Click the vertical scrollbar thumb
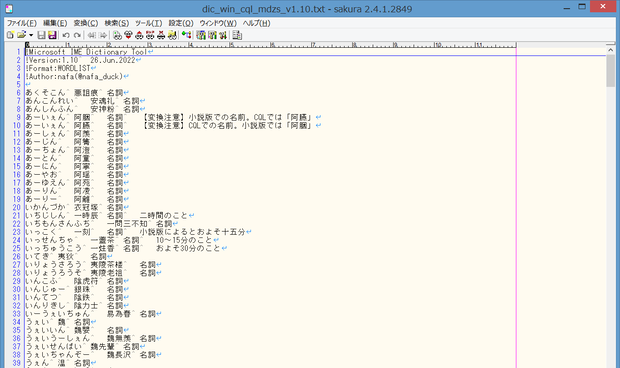Screen dimensions: 620x368 (611, 70)
